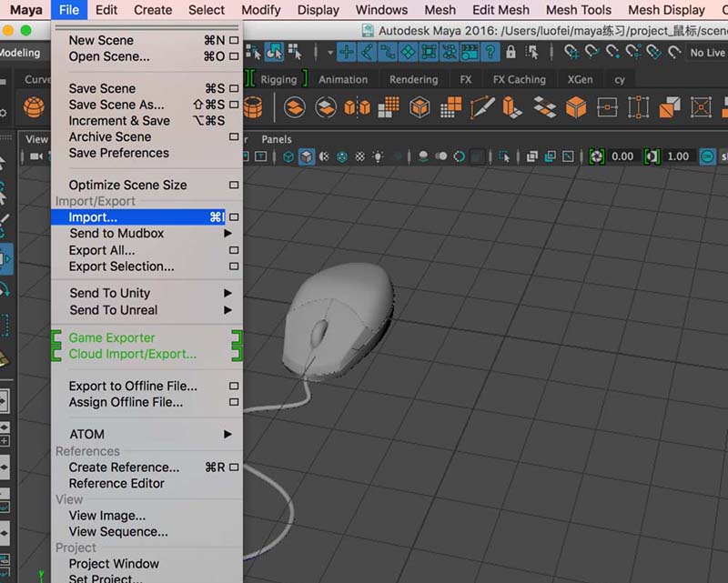Toggle smooth shade all cube icon
The width and height of the screenshot is (728, 583).
tap(307, 156)
